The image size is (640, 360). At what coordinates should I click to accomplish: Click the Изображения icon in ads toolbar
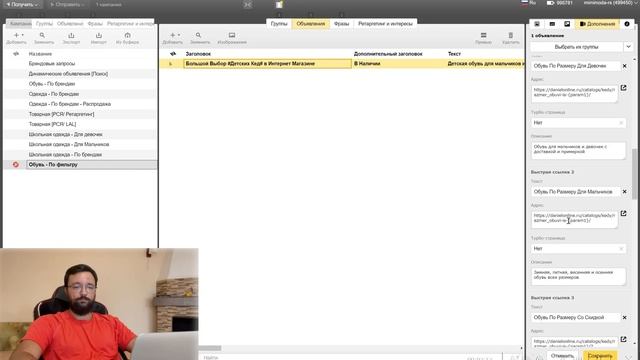[232, 36]
